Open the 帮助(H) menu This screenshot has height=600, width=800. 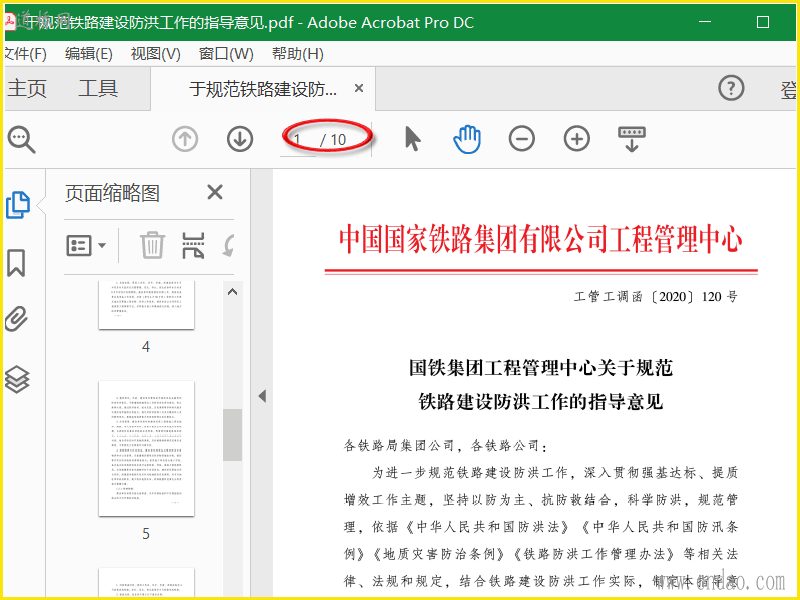(x=297, y=54)
